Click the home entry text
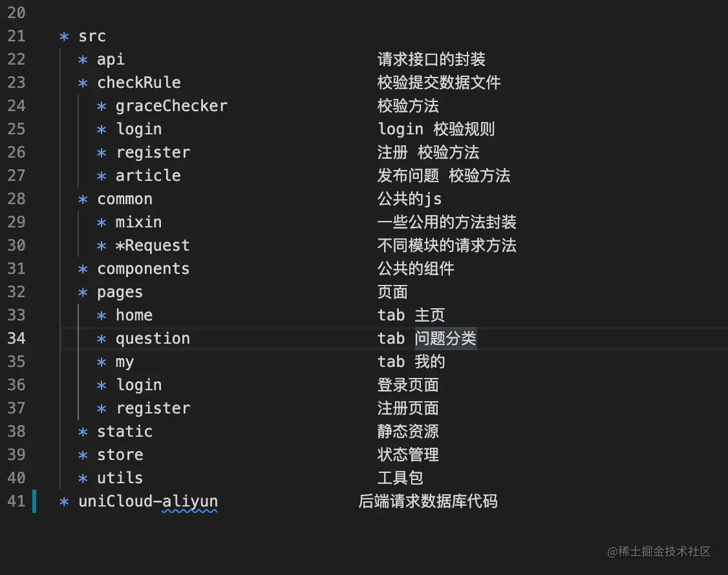This screenshot has width=728, height=575. (x=134, y=315)
